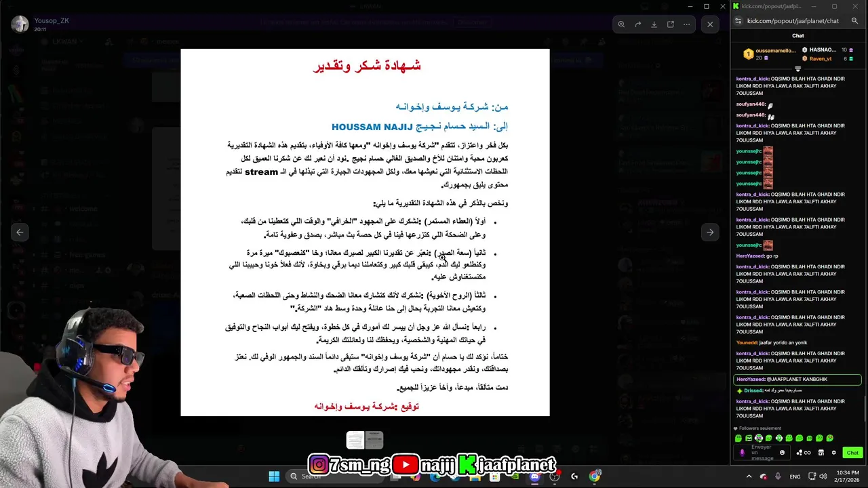Click the purple-face headphones quick emote

(759, 439)
